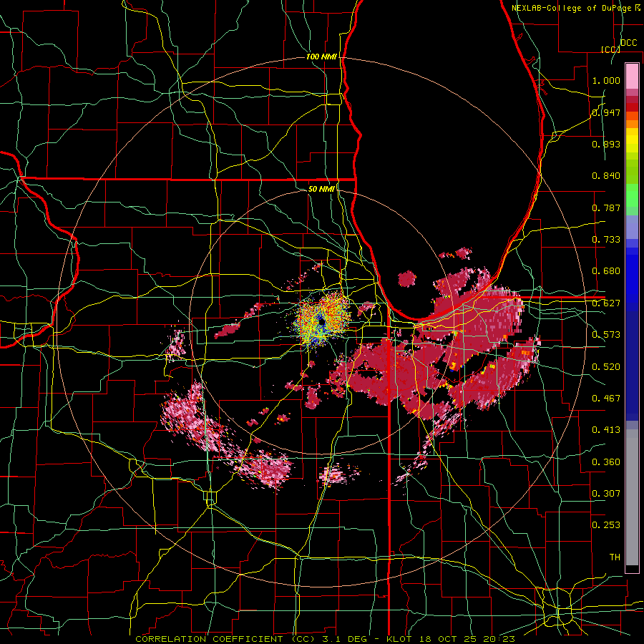Select the 0.307 scale label
The image size is (644, 644).
click(x=606, y=494)
